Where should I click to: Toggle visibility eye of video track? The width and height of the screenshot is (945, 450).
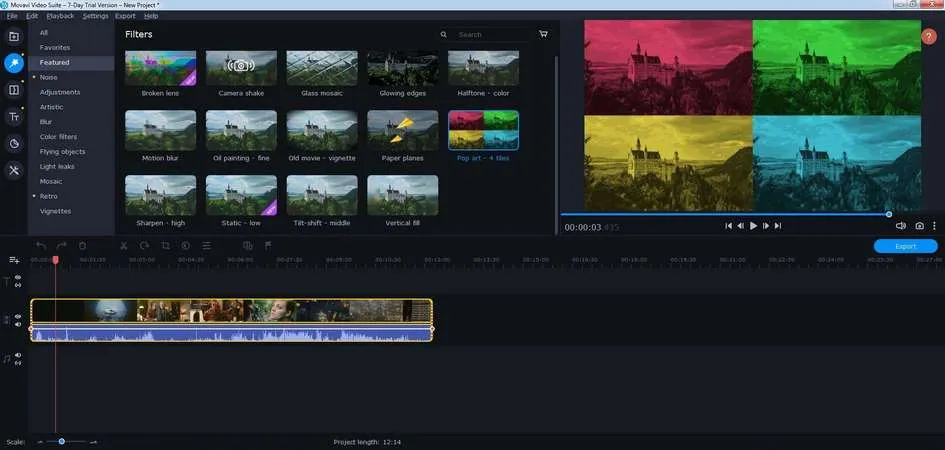click(x=18, y=316)
